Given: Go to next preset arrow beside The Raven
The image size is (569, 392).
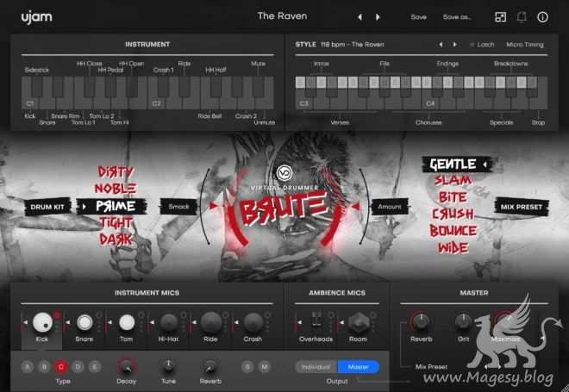Looking at the screenshot, I should pyautogui.click(x=378, y=17).
